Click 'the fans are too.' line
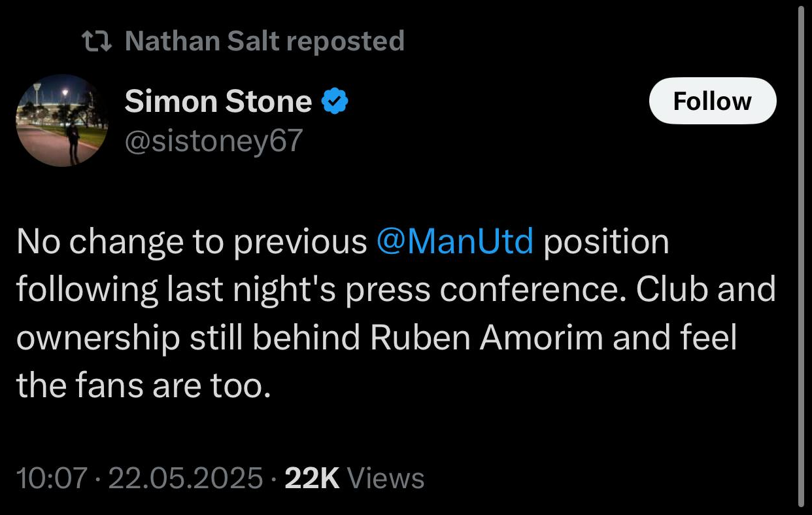Image resolution: width=812 pixels, height=515 pixels. tap(143, 386)
